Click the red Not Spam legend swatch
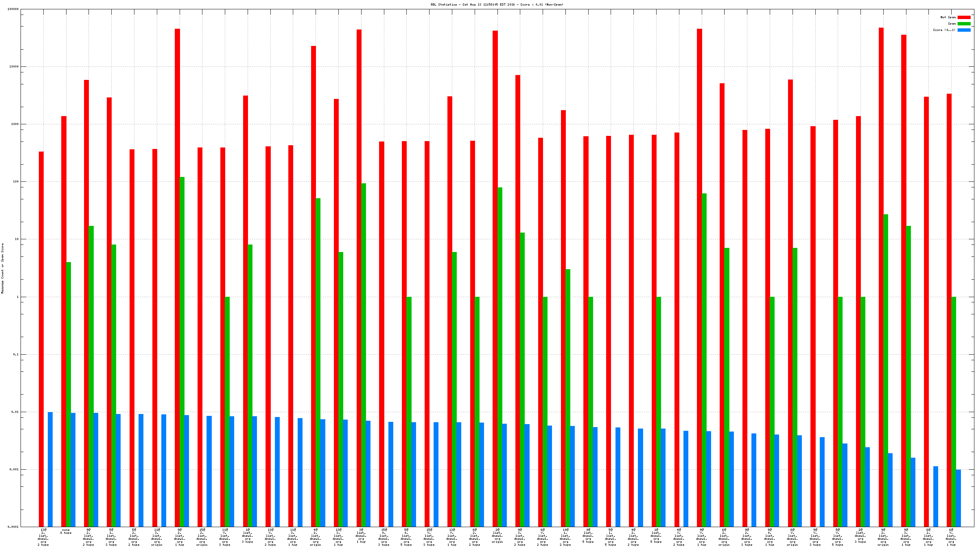The image size is (980, 551). 964,17
